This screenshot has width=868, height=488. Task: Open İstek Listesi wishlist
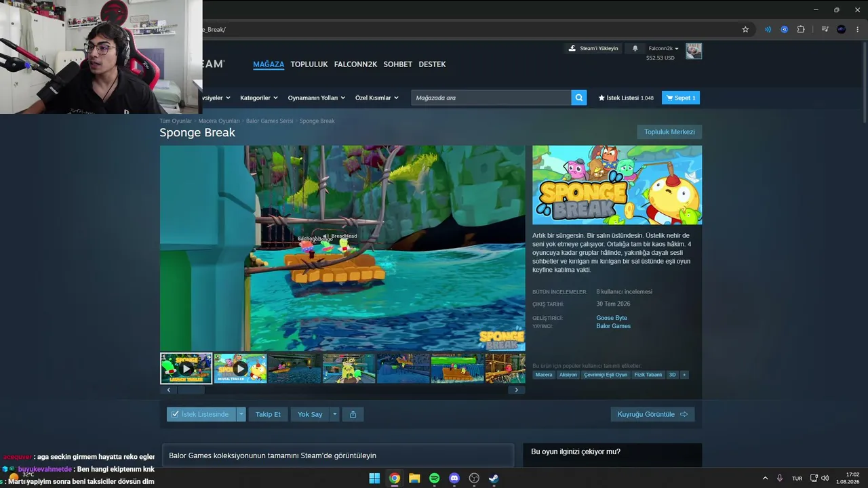626,98
